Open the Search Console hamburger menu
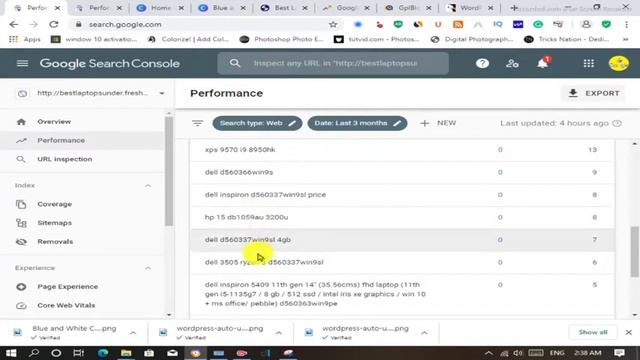The image size is (640, 360). tap(22, 63)
